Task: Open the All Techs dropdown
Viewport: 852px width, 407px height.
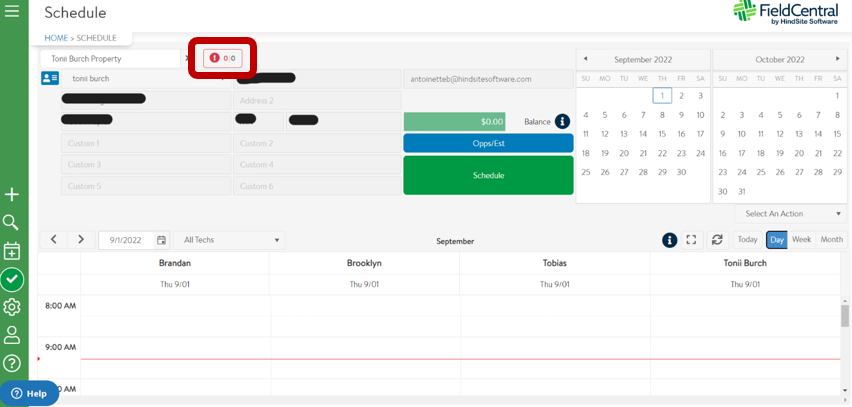Action: click(229, 240)
